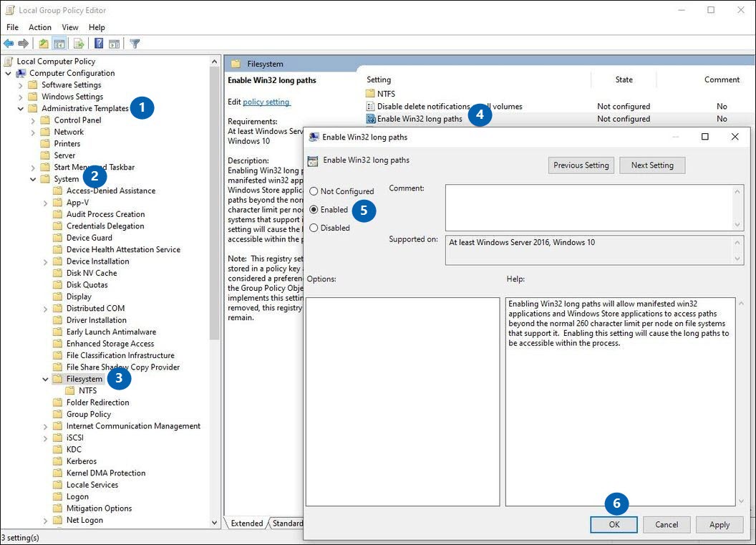The height and width of the screenshot is (545, 756).
Task: Select the Enabled radio button
Action: (314, 210)
